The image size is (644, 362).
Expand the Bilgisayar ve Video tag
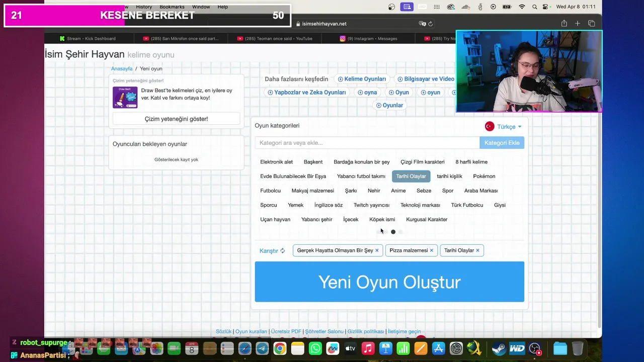tap(426, 79)
